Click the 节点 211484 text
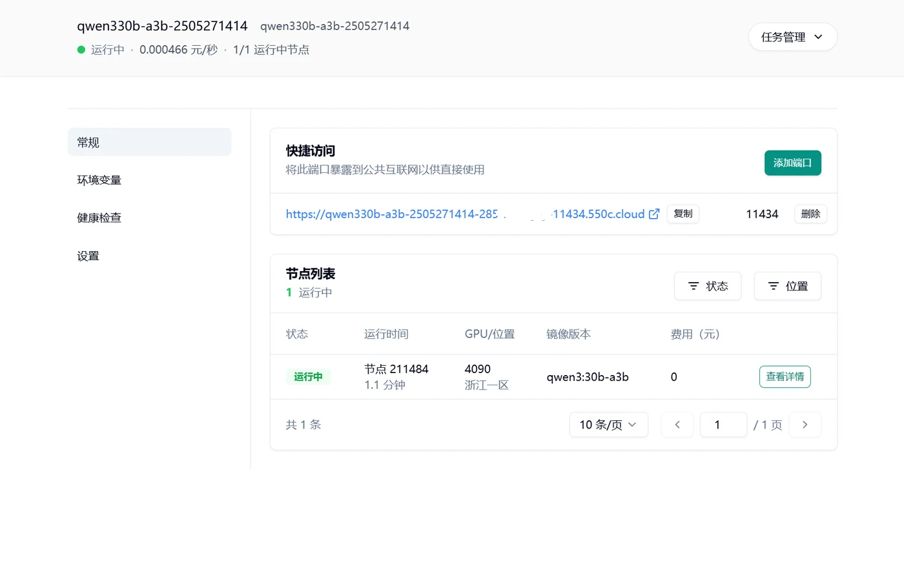 point(396,369)
